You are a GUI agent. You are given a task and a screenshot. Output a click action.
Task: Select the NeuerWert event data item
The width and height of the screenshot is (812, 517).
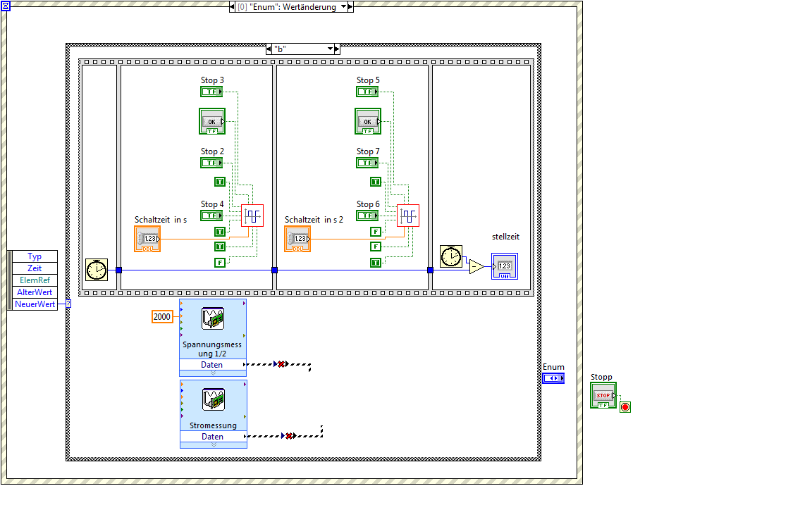click(35, 304)
